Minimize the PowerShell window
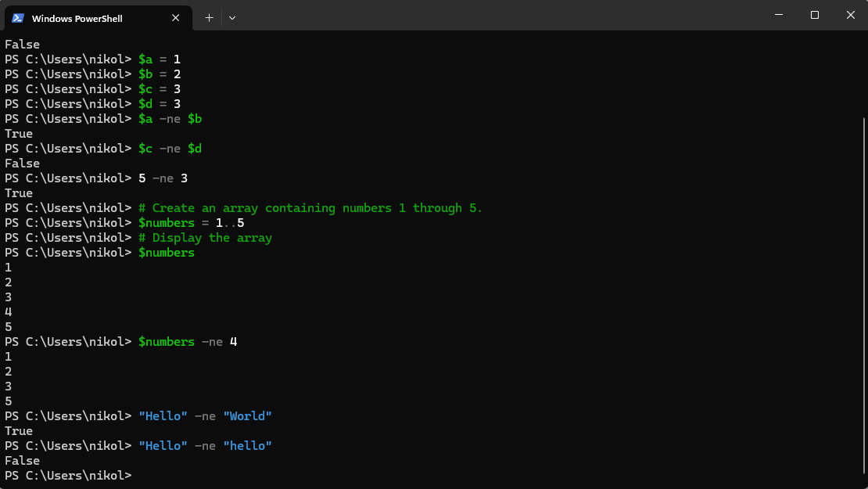Viewport: 868px width, 489px height. point(779,15)
